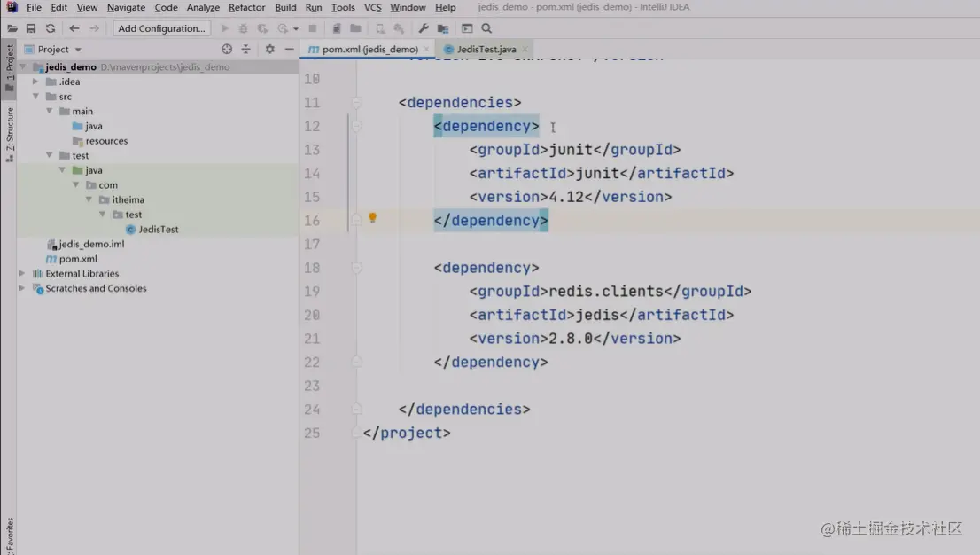Collapse the jedis_demo root node
Screen dimensions: 980x555
pyautogui.click(x=23, y=67)
